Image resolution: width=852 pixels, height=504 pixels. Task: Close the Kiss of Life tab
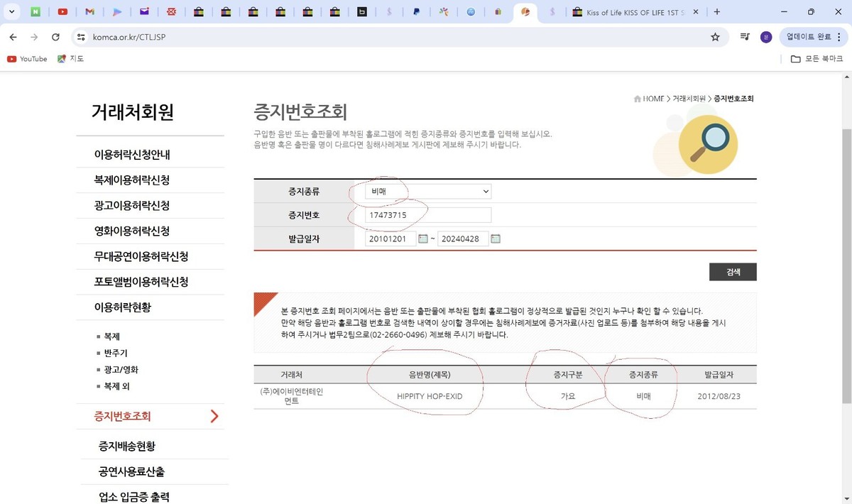point(696,12)
